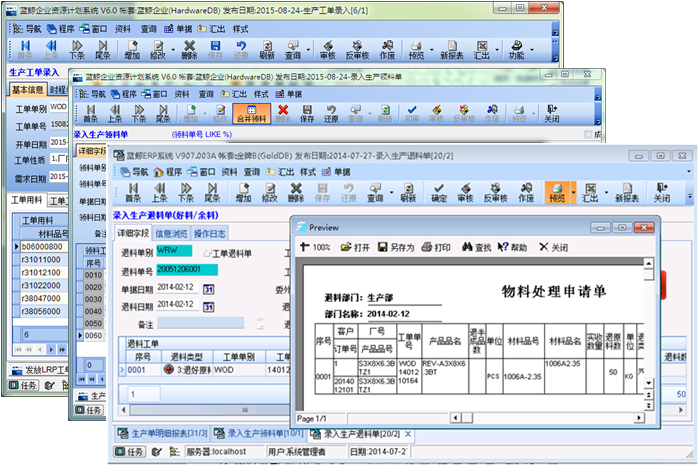Open calendar picker next to 退料日期
This screenshot has height=467, width=700.
click(208, 307)
